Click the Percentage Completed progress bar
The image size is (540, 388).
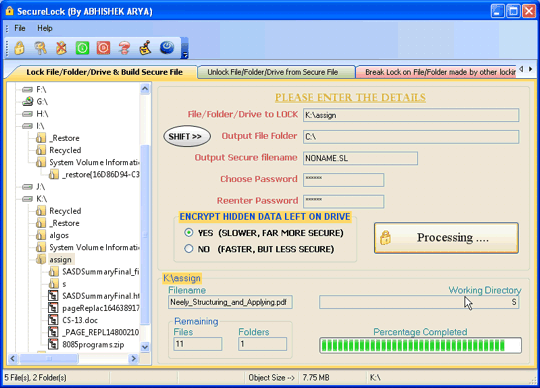(420, 345)
